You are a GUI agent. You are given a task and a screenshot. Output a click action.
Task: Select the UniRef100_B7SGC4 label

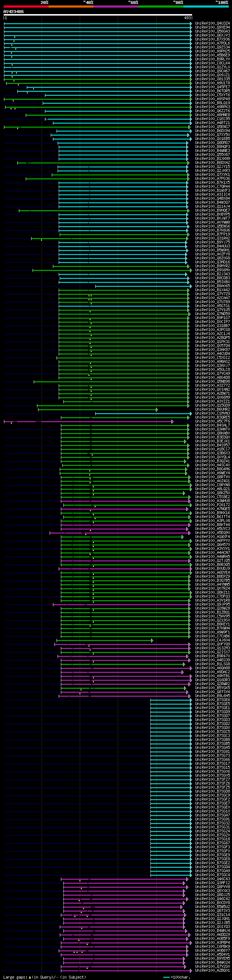(212, 875)
